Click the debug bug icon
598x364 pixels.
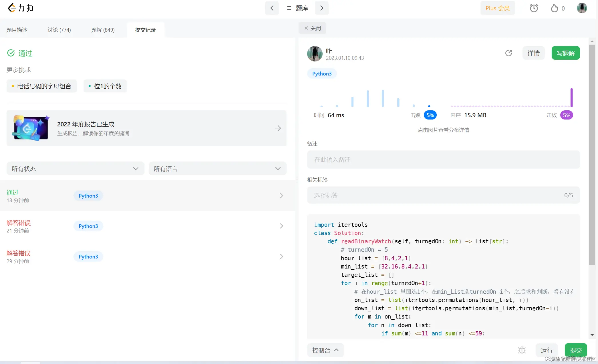[x=522, y=350]
